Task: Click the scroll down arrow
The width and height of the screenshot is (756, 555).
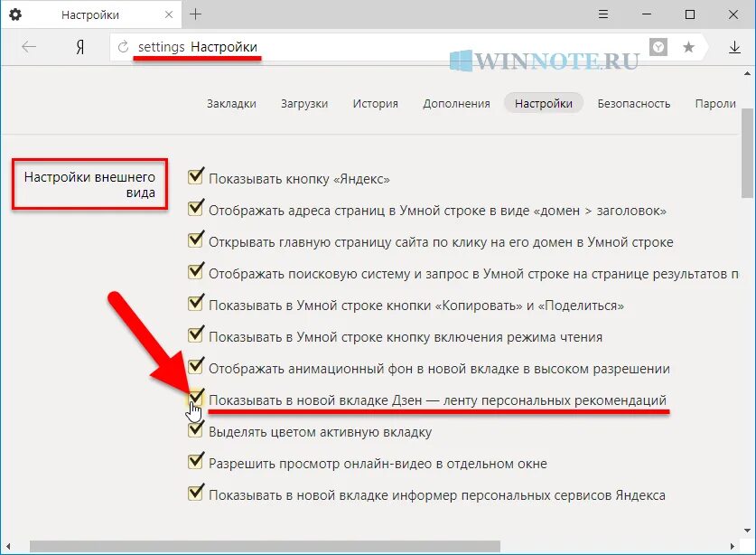Action: coord(747,531)
